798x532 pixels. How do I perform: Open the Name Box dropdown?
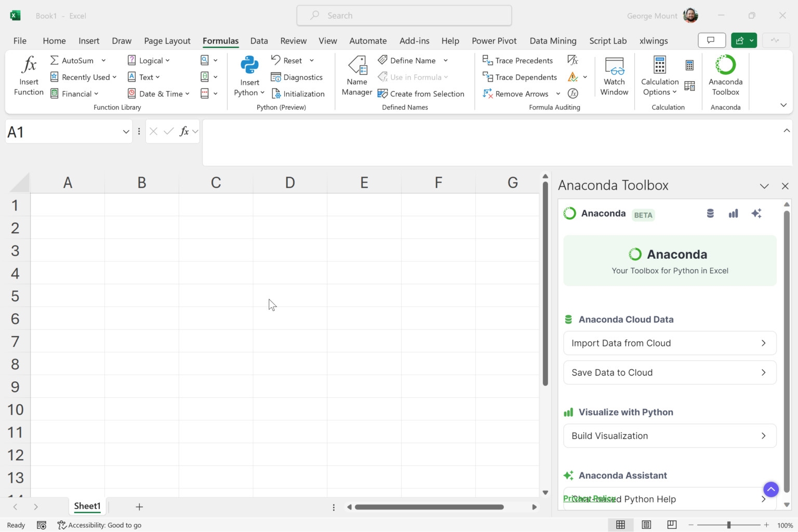click(126, 132)
